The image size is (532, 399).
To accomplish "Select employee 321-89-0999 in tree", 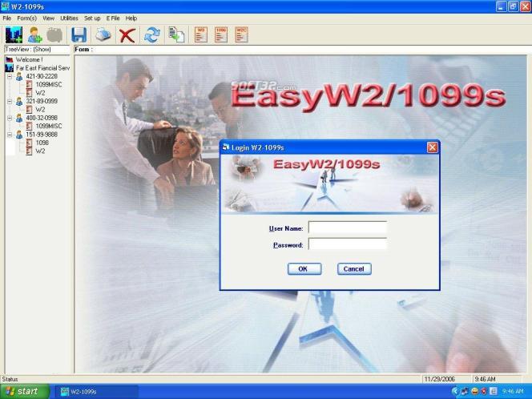I will 42,101.
